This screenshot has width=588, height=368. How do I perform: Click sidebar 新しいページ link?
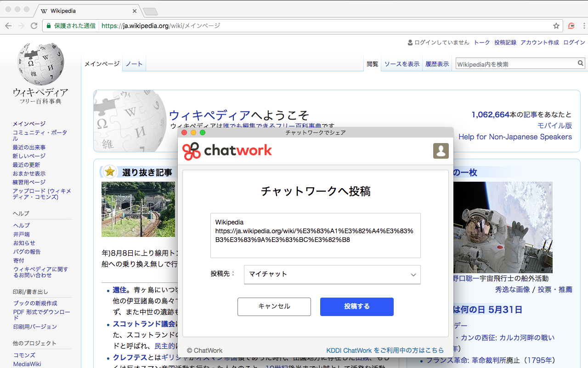(29, 156)
